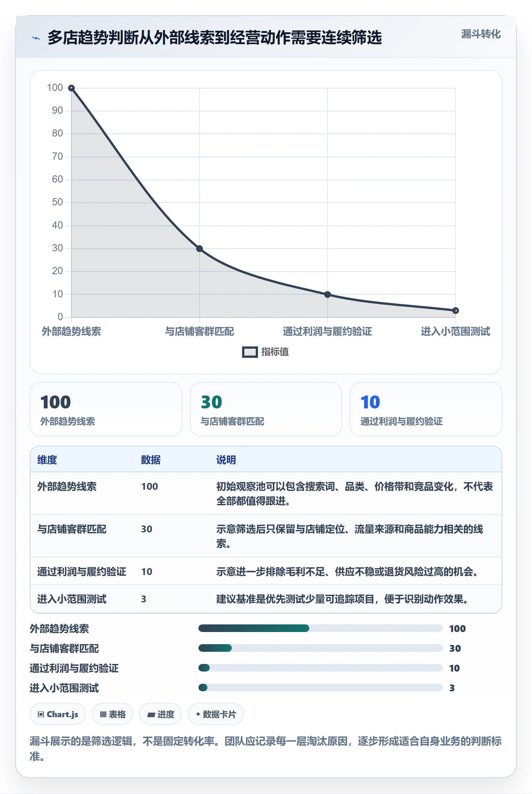Click the 说明 column header
This screenshot has height=794, width=532.
[226, 460]
